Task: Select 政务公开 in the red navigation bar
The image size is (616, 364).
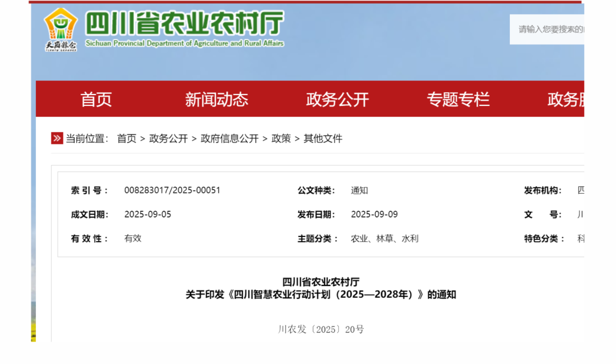Action: coord(337,99)
